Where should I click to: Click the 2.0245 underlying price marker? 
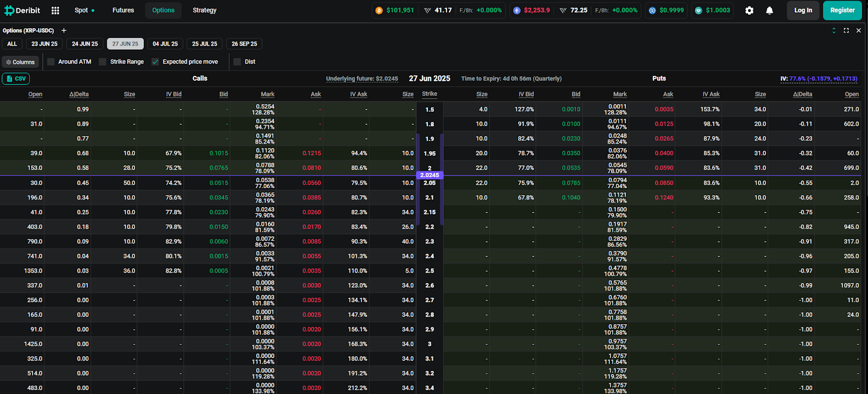pyautogui.click(x=430, y=175)
